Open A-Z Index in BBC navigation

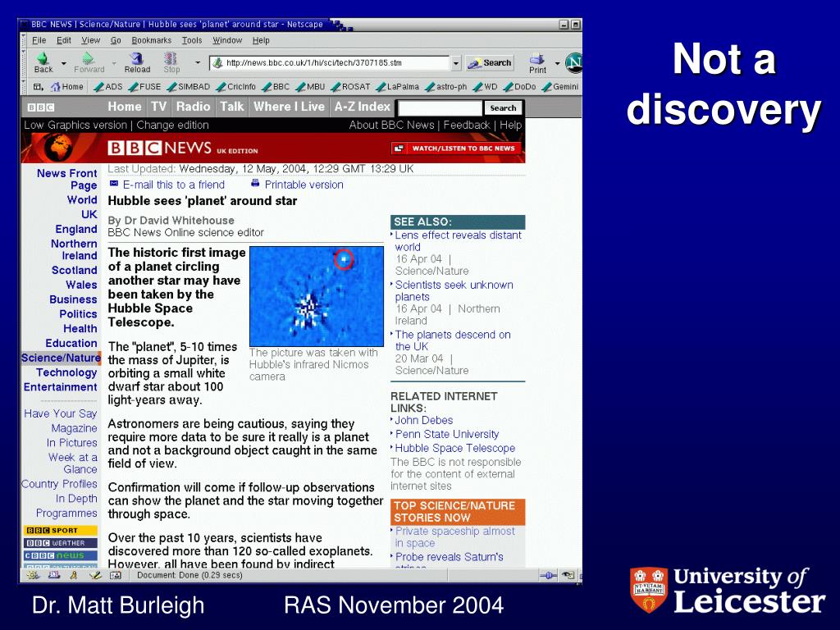point(362,107)
